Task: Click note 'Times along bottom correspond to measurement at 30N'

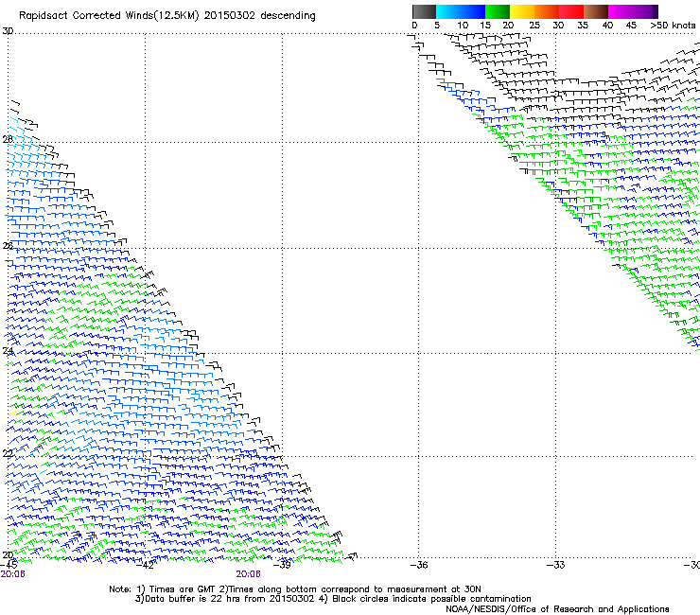Action: [x=355, y=589]
